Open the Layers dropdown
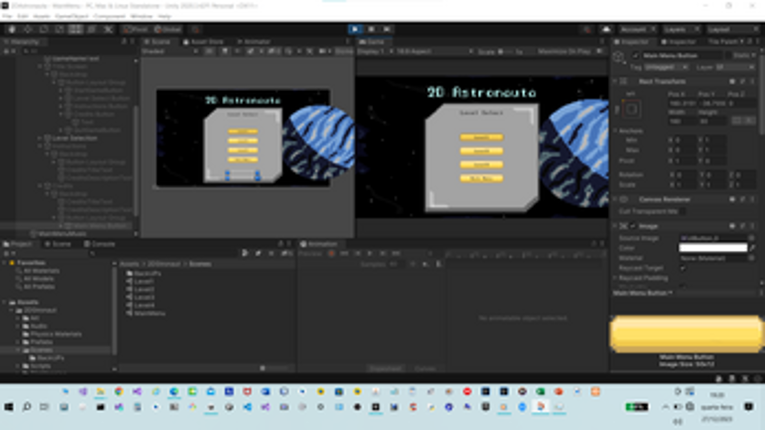This screenshot has height=430, width=765. [681, 29]
